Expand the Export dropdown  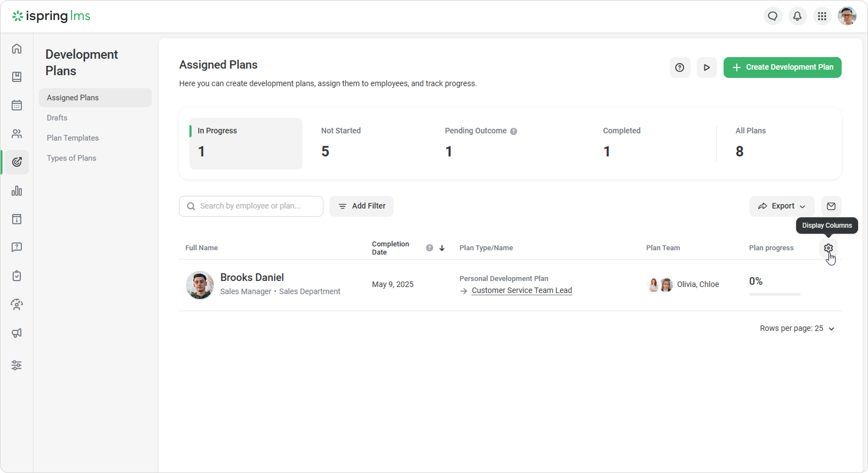click(782, 206)
